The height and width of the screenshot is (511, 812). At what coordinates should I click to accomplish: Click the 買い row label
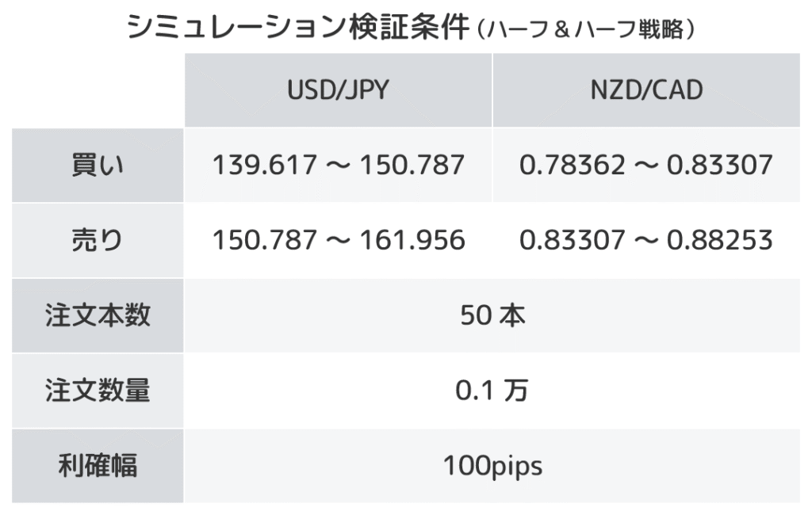[x=98, y=165]
